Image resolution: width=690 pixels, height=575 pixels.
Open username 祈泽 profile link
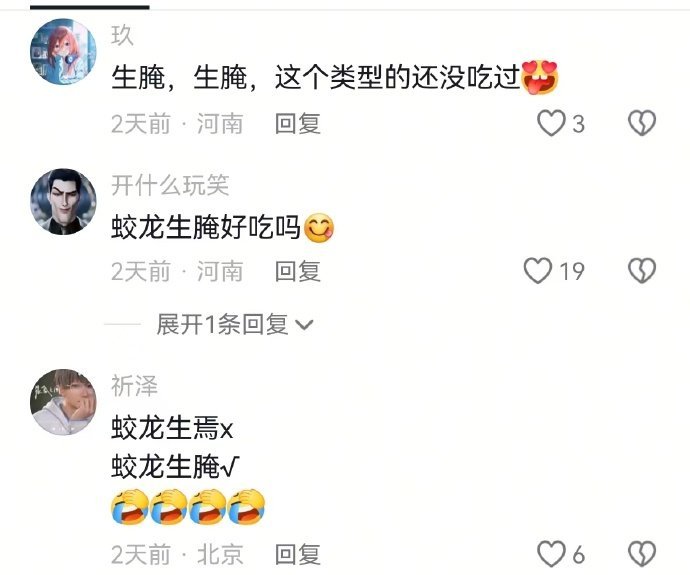point(134,386)
